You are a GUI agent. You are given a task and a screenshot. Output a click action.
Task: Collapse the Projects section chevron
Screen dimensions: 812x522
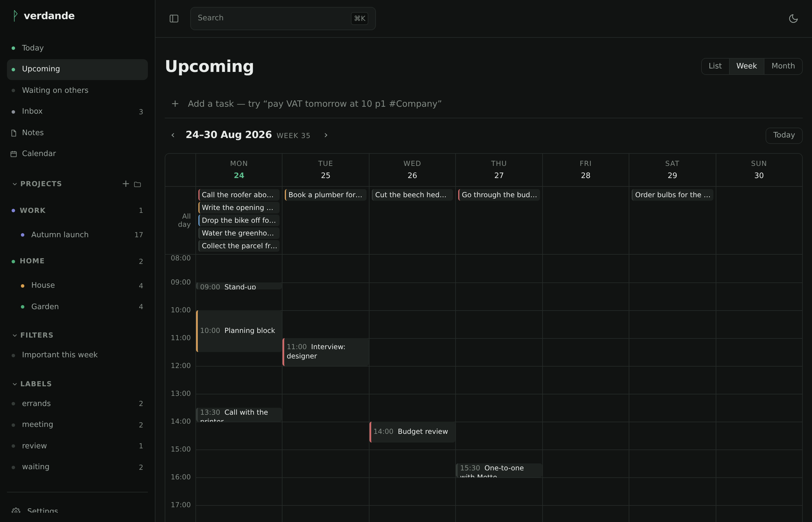click(14, 184)
